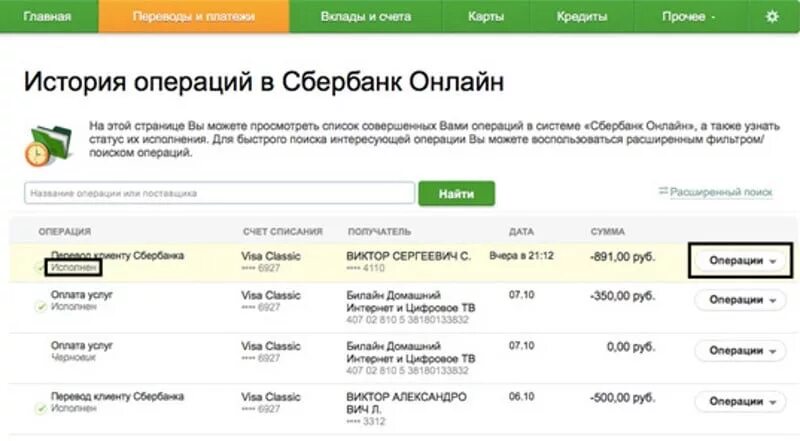Open Перевод клиенту Сбербанка from yesterday 21:12
Viewport: 800px width, 441px height.
(x=117, y=255)
